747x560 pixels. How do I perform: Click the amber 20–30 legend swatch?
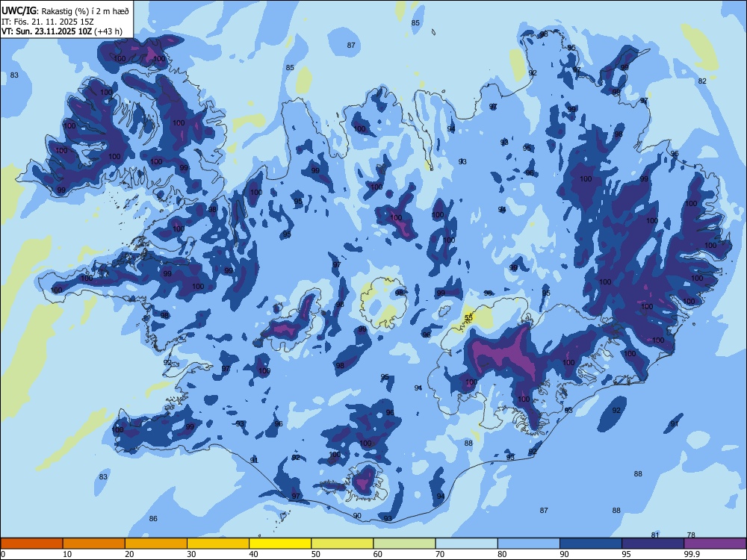pos(156,544)
